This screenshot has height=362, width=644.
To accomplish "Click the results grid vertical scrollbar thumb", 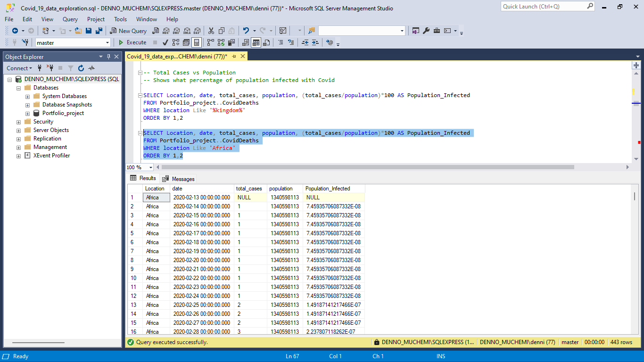I will coord(635,197).
